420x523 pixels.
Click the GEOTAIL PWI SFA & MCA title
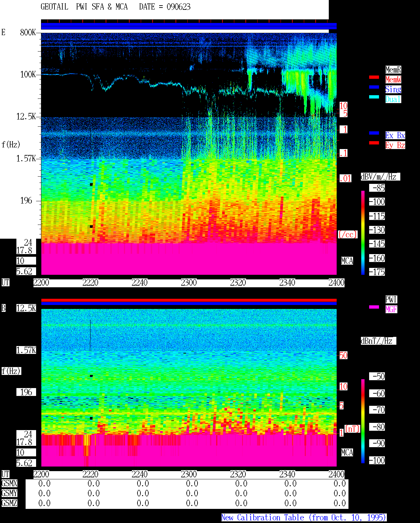point(84,7)
